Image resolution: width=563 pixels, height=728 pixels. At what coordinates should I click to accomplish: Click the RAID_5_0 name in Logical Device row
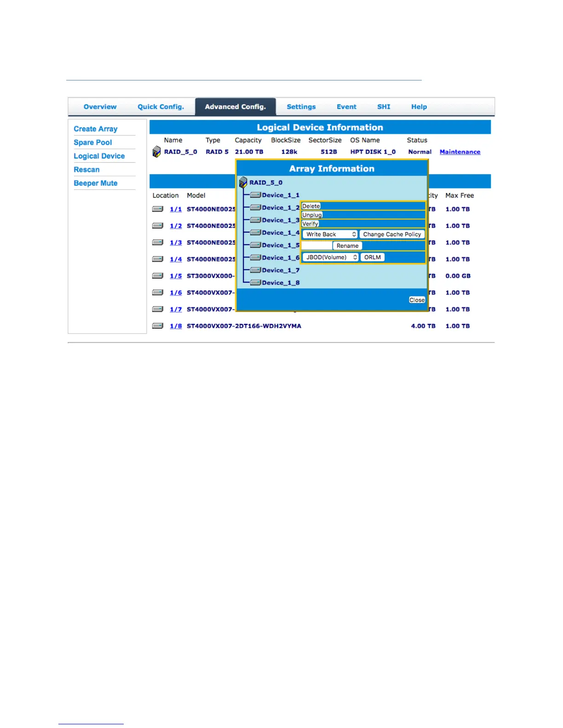(180, 152)
